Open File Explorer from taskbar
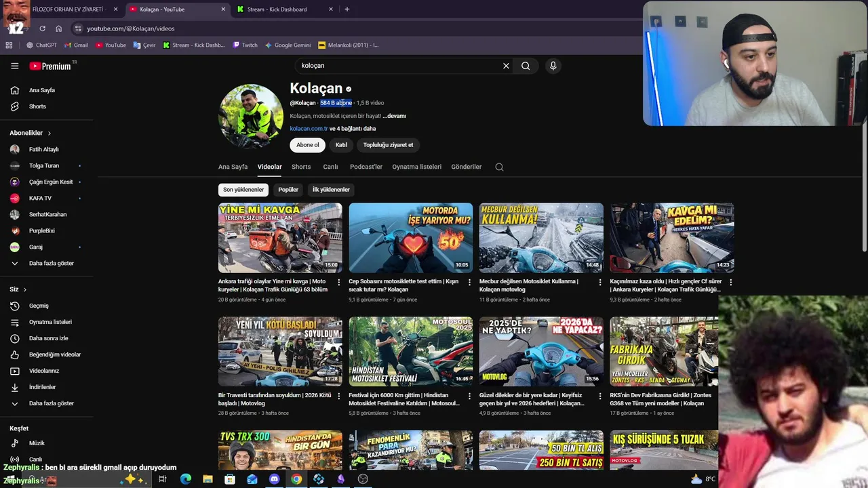Viewport: 868px width, 488px height. [208, 479]
